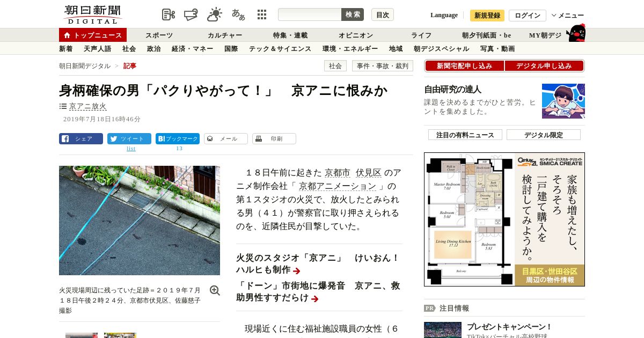
Task: Open the テック＆サイエンス submenu item
Action: (280, 48)
